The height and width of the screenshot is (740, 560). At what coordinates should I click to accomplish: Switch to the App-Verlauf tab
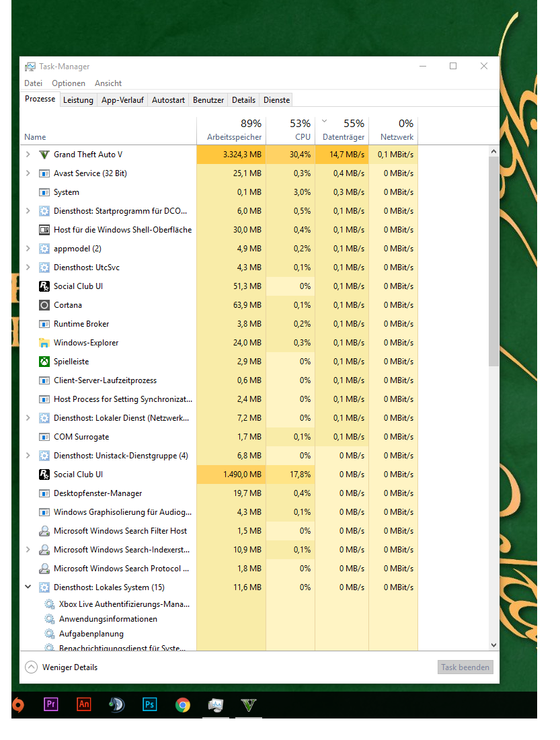122,100
